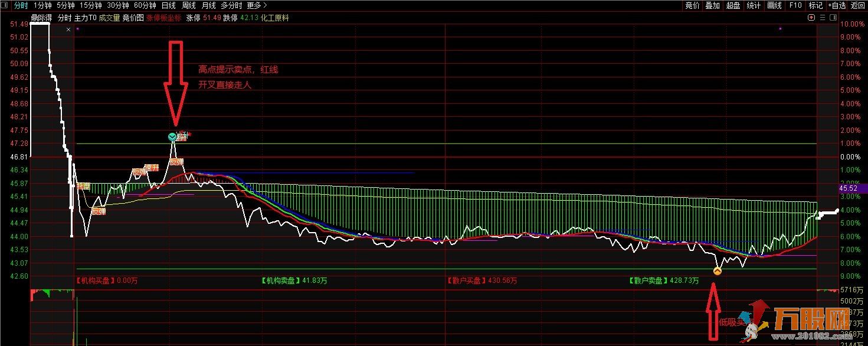The image size is (868, 346).
Task: Click the 涨停板坐标 label
Action: click(164, 18)
